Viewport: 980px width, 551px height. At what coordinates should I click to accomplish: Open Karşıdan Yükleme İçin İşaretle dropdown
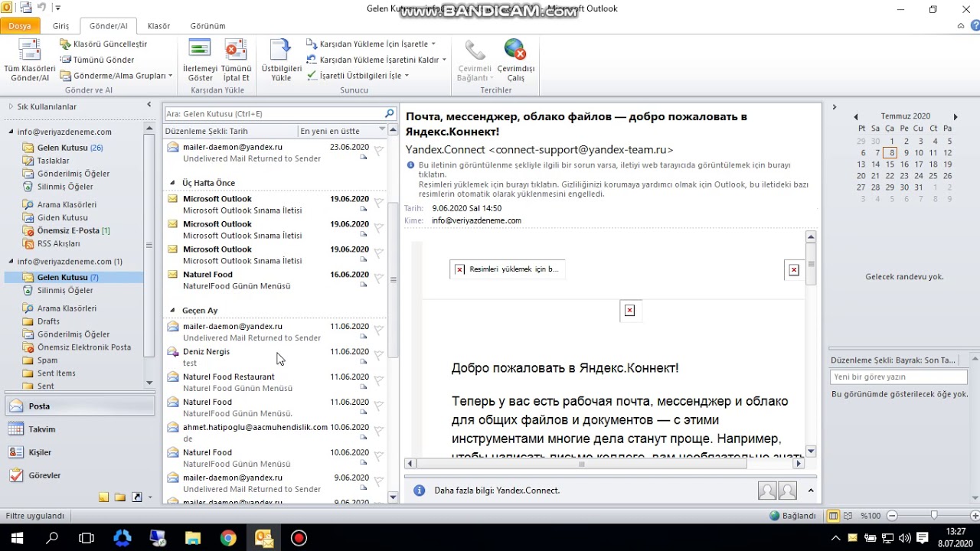click(x=371, y=44)
